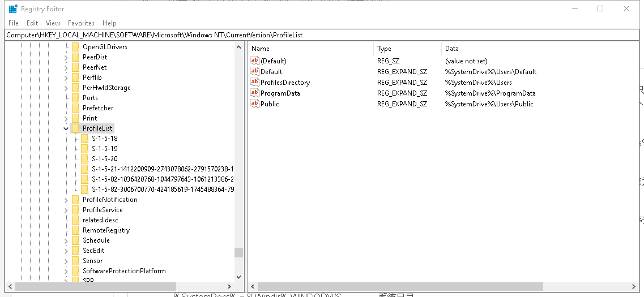Image resolution: width=644 pixels, height=297 pixels.
Task: Expand the Schedule key
Action: (66, 241)
